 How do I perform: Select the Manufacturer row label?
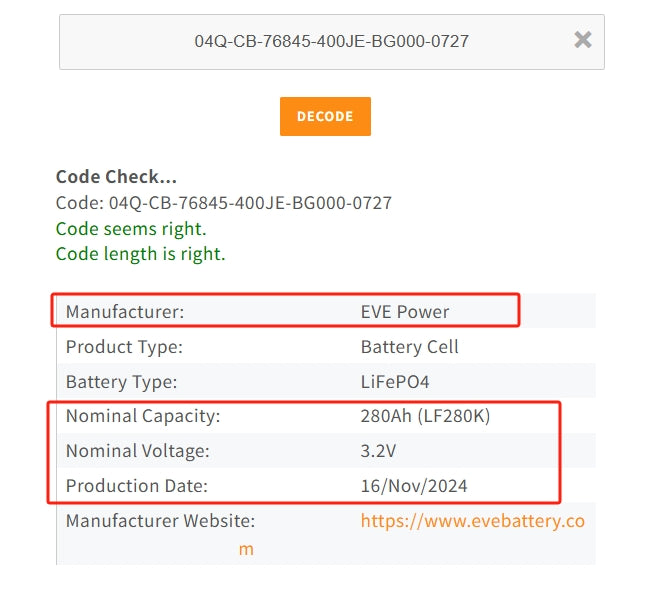pos(125,312)
